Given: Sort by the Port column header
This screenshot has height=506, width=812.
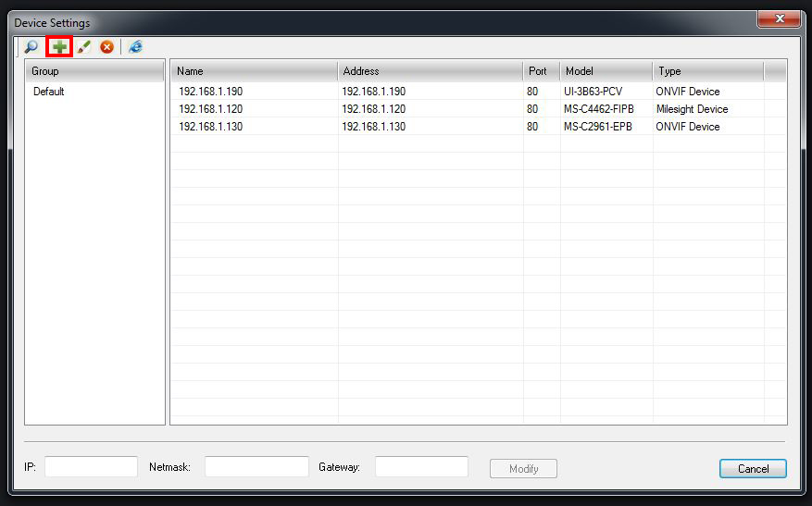Looking at the screenshot, I should pyautogui.click(x=542, y=71).
